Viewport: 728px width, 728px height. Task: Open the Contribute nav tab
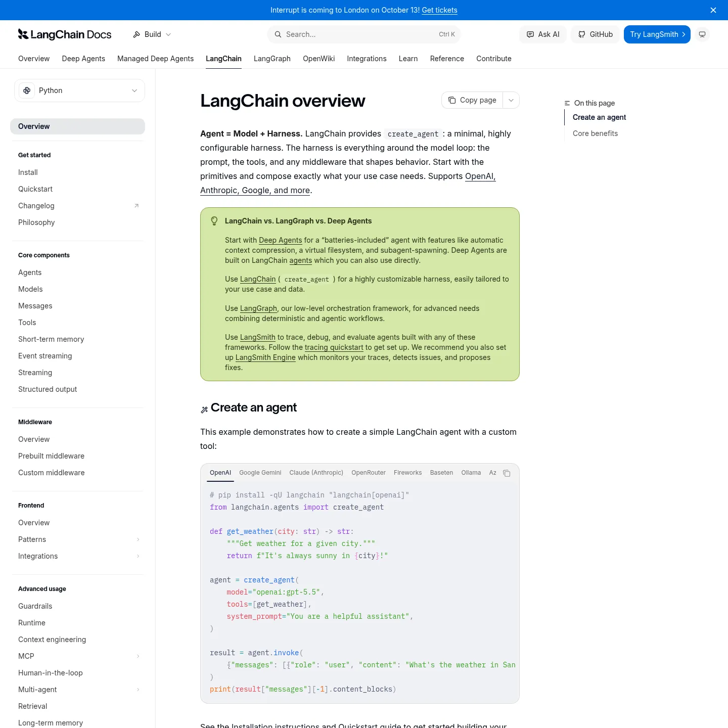(x=494, y=59)
